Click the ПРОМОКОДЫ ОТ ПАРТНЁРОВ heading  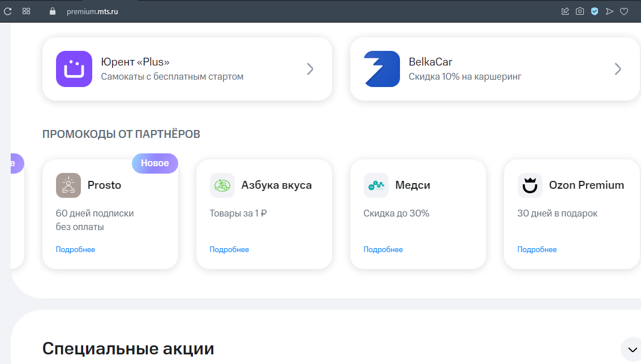(121, 134)
